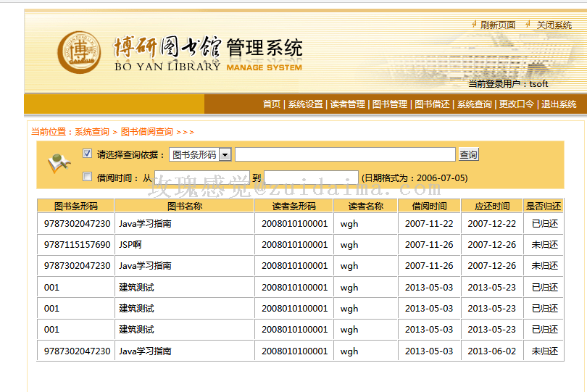Click the lightning icon beside 关闭系统
This screenshot has width=587, height=392.
pos(528,25)
